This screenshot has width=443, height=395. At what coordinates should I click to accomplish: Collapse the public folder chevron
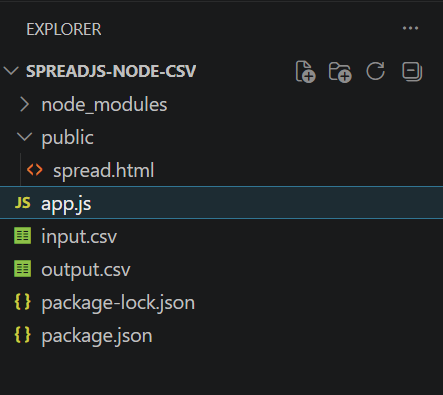24,137
